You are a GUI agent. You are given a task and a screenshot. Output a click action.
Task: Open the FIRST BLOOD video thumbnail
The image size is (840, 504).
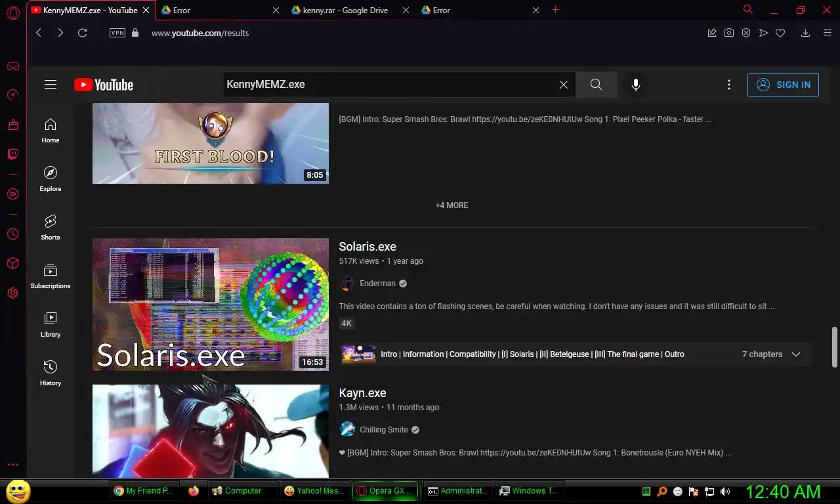click(211, 143)
